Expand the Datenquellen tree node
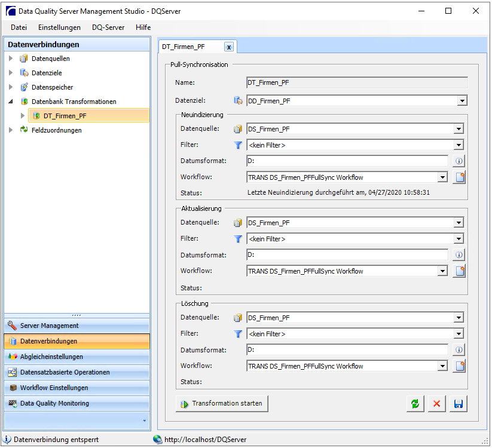492x448 pixels. coord(11,59)
